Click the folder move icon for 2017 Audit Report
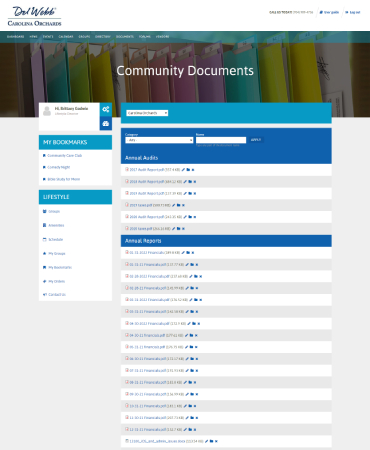 coord(188,170)
